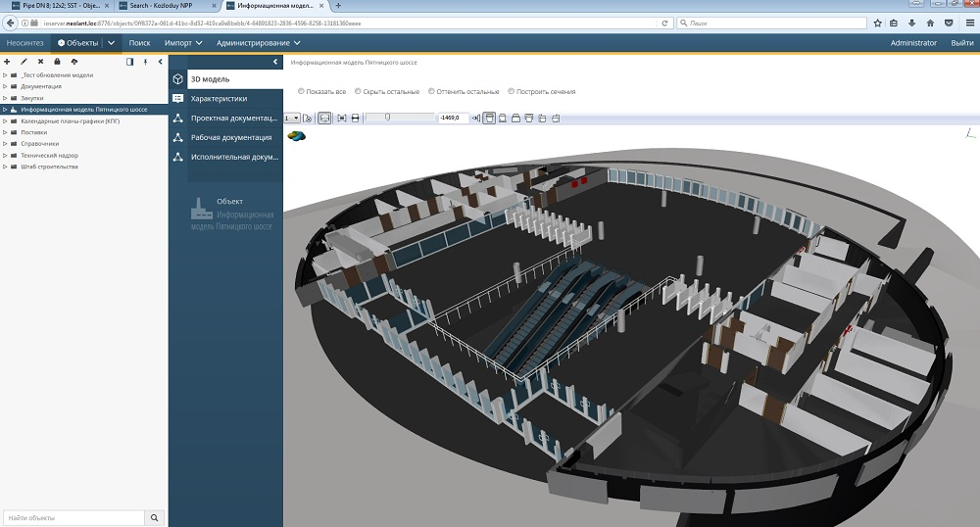Expand the Справочники tree node

pos(5,144)
